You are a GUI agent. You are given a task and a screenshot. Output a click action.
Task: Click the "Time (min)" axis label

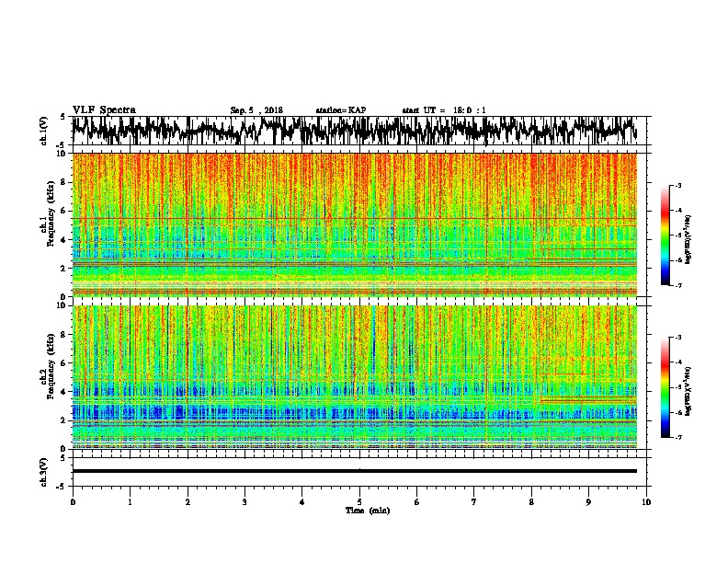(368, 511)
